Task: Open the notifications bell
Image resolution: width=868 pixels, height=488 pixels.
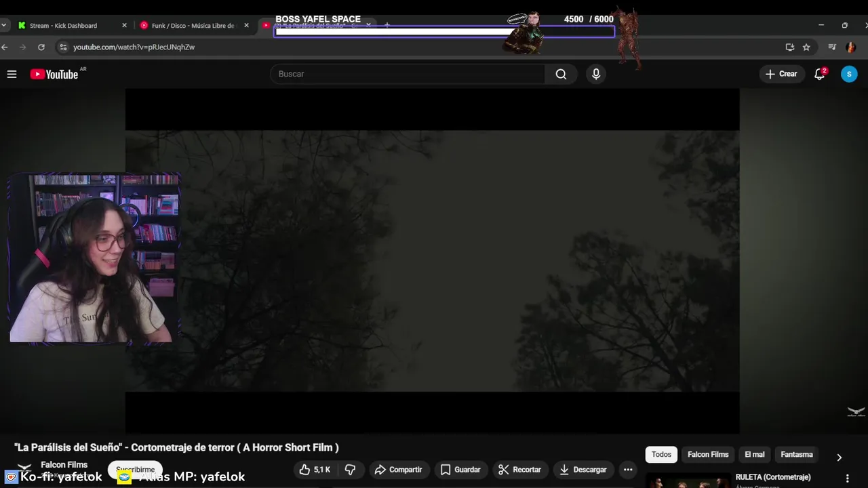Action: pyautogui.click(x=820, y=74)
